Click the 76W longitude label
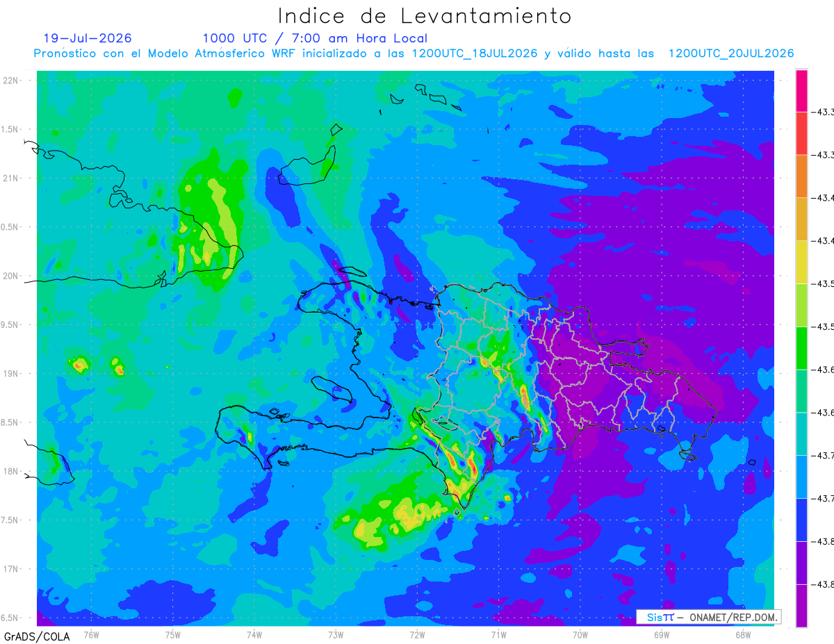This screenshot has height=644, width=834. (91, 634)
